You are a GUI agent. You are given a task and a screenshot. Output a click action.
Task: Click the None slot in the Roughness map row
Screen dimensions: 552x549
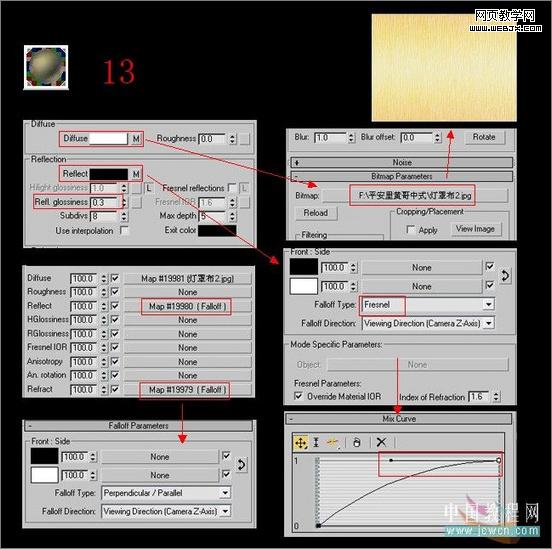[188, 292]
